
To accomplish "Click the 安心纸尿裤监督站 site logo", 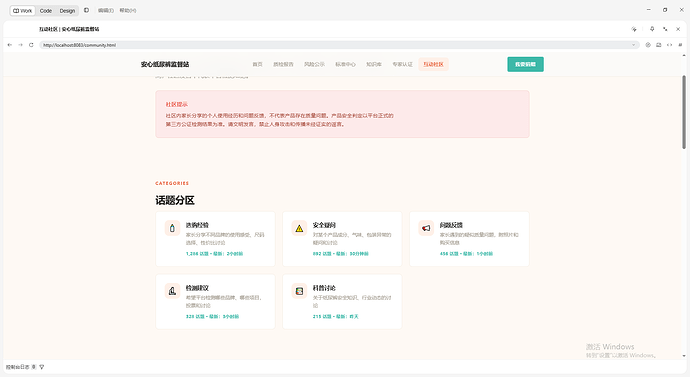I will click(165, 64).
